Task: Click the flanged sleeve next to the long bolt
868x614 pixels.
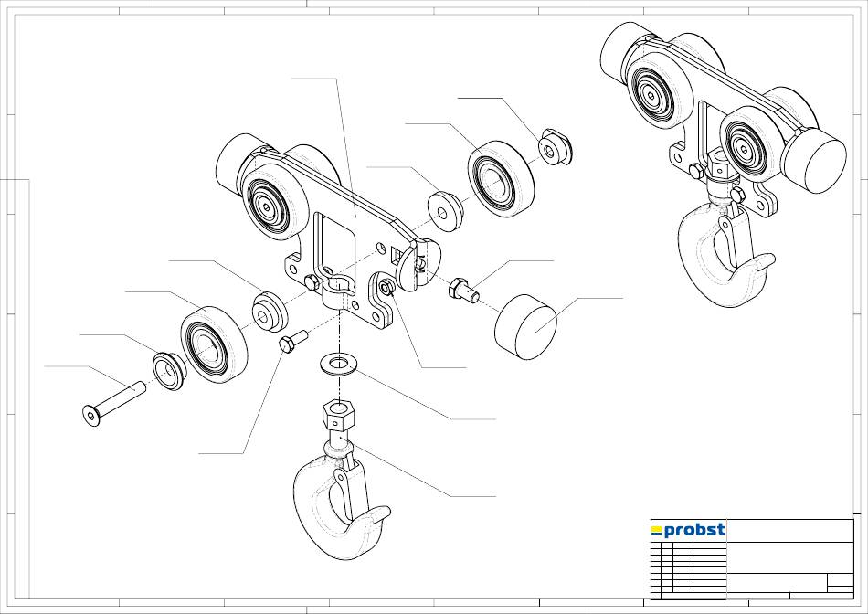Action: click(169, 371)
